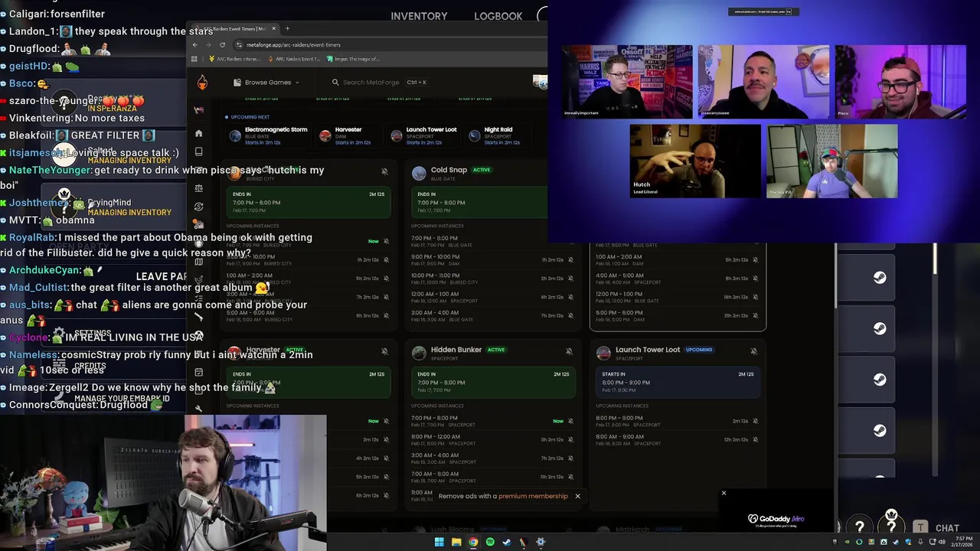Select the ARC Raiders game icon in sidebar

click(x=199, y=110)
